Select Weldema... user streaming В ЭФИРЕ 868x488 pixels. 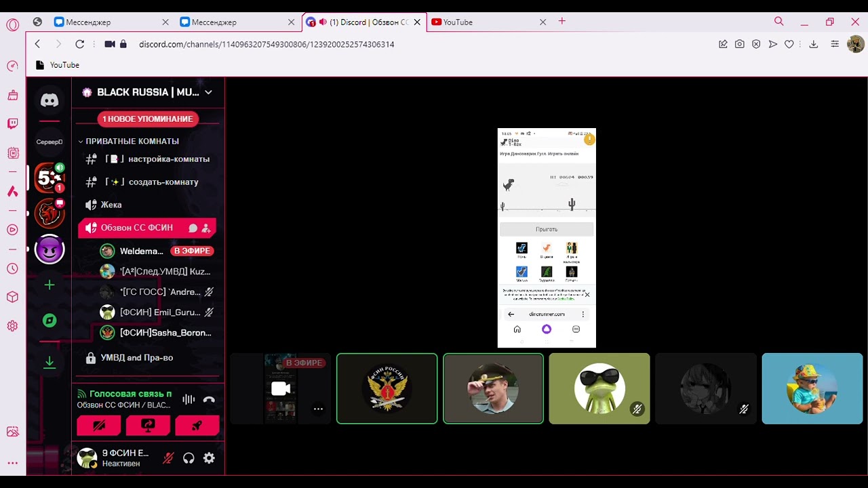(157, 251)
